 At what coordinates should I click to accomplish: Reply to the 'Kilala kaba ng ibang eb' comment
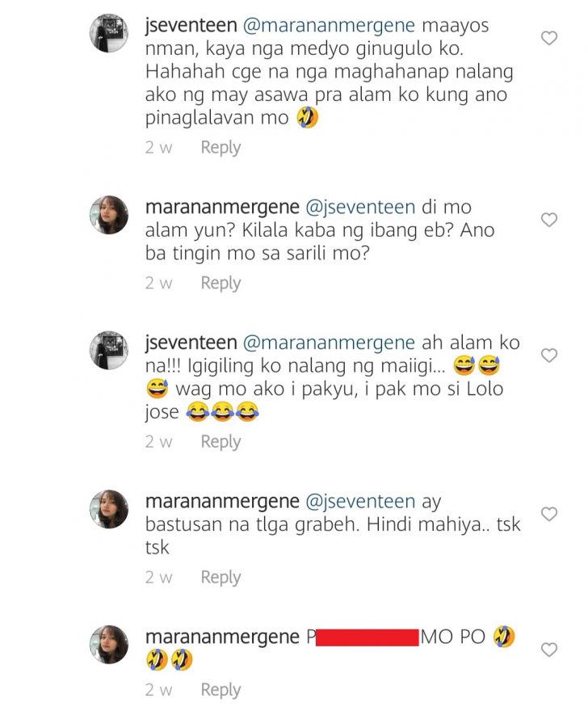(x=220, y=284)
